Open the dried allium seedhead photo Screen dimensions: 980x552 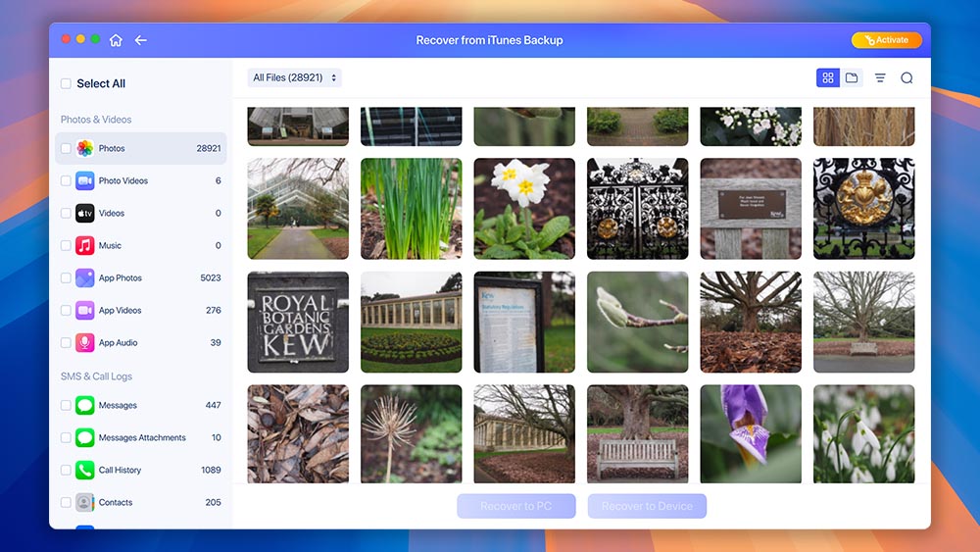click(412, 433)
